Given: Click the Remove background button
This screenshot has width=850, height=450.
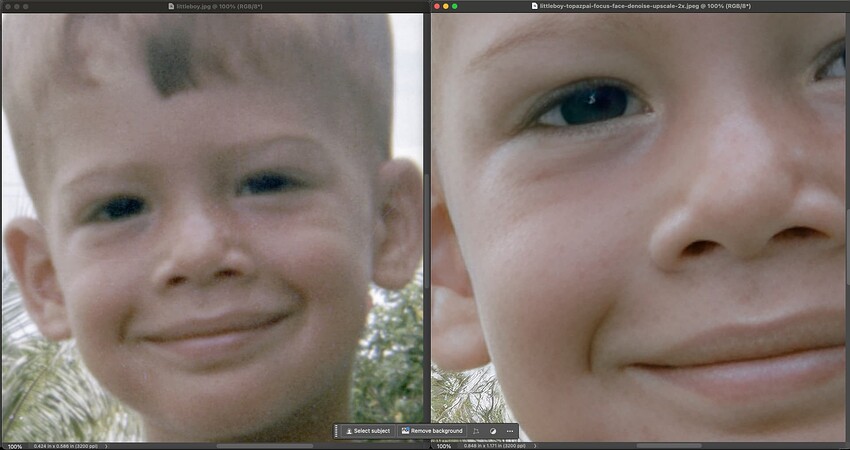Looking at the screenshot, I should [x=432, y=431].
